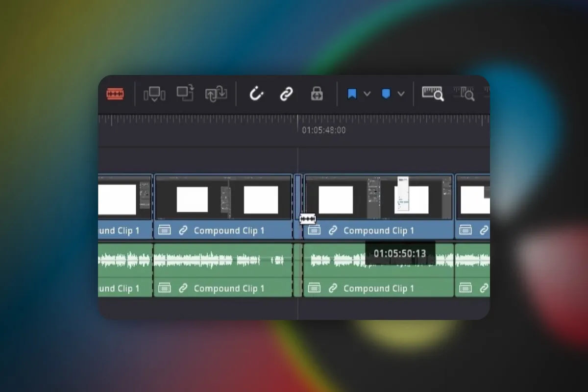Click the Overwrite Clip toolbar icon

pos(185,93)
